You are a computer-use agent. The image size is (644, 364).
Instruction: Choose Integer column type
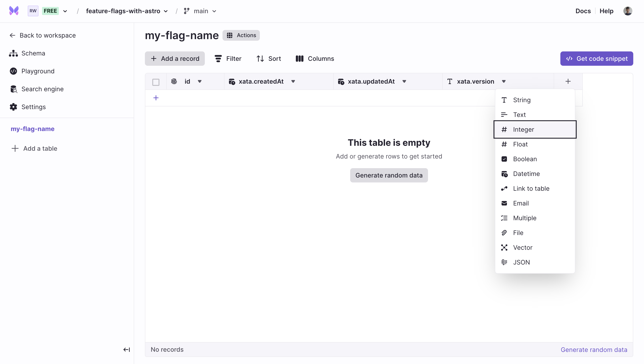tap(535, 129)
